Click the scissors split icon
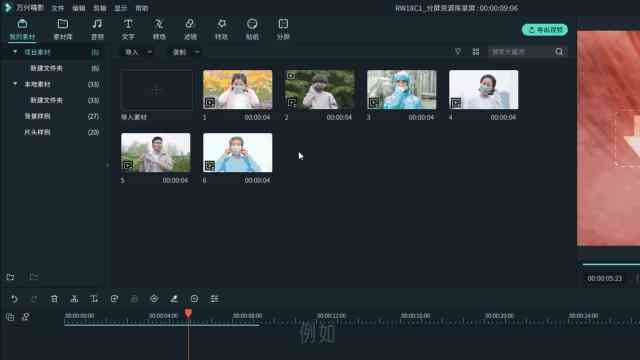The height and width of the screenshot is (360, 640). [74, 299]
